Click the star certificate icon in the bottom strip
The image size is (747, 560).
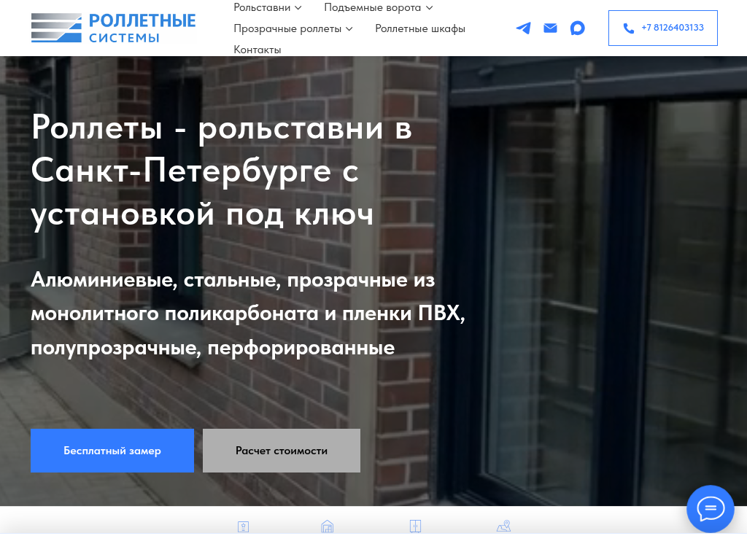244,526
